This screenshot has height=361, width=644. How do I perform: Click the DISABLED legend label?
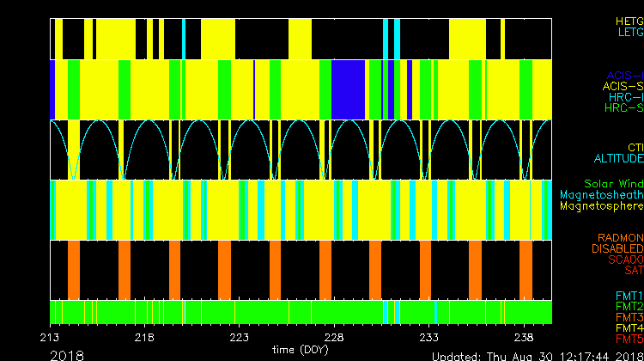617,248
